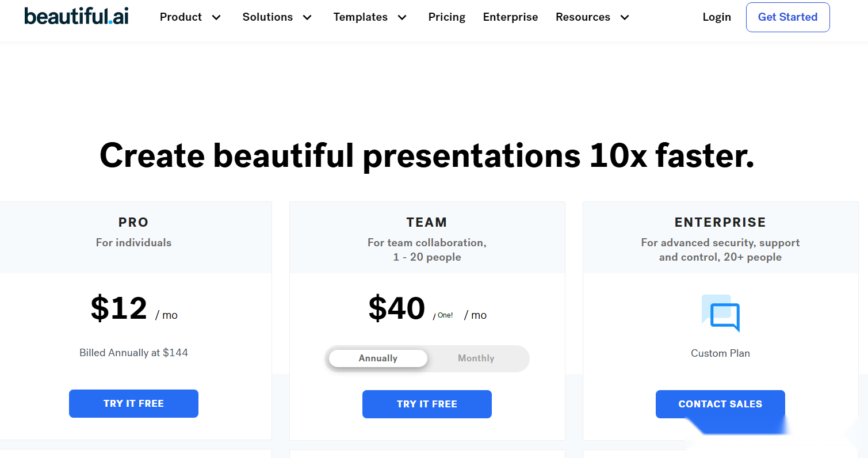Click the 'Create beautiful presentations 10x faster' headline

click(x=427, y=155)
